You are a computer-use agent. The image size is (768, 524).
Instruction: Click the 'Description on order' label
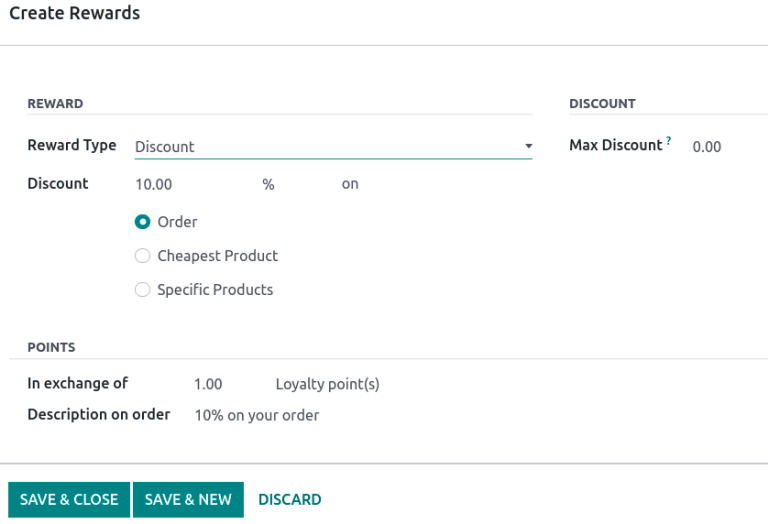click(99, 414)
